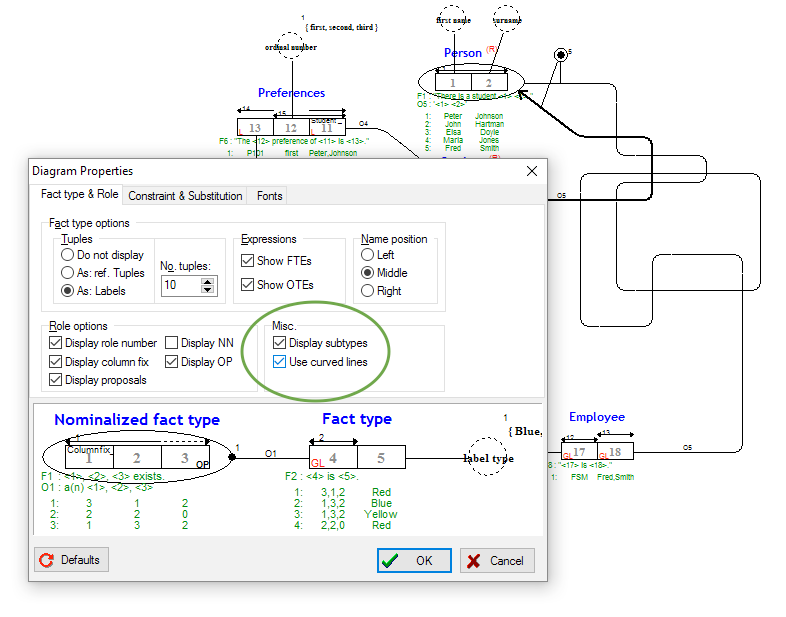
Task: Switch to Constraint & Substitution tab
Action: point(185,196)
